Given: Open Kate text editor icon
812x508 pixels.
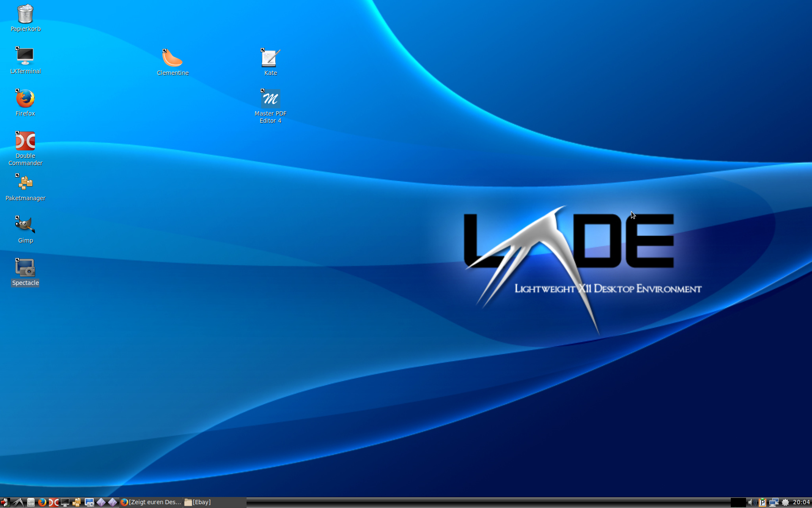Looking at the screenshot, I should 271,58.
